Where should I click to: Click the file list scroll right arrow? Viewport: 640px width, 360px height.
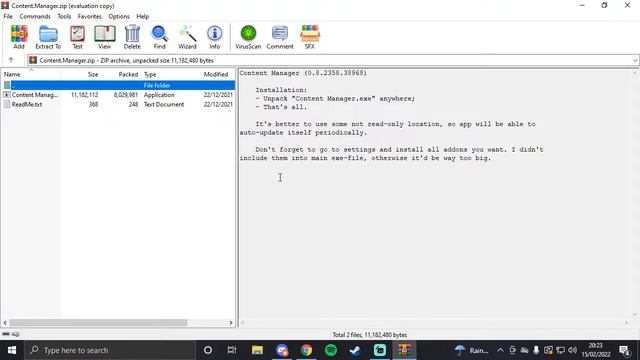pyautogui.click(x=231, y=323)
